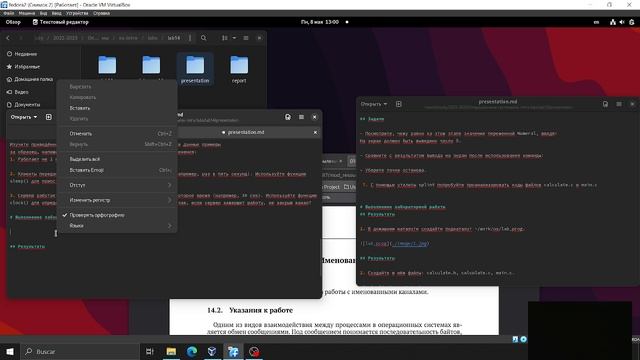Toggle the Files view mode icon
The image size is (640, 360).
[224, 38]
